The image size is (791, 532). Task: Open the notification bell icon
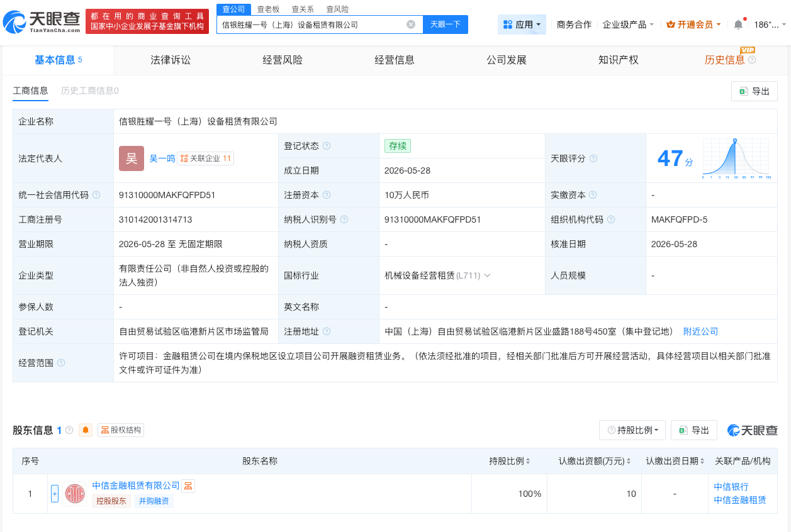[738, 25]
